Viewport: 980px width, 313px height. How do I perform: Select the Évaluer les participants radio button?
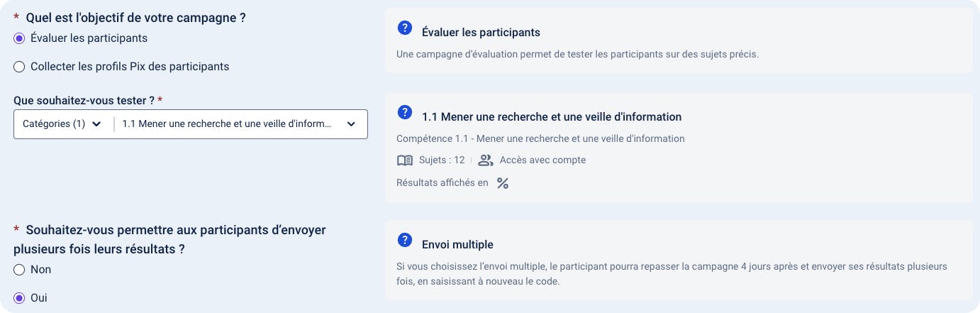click(x=19, y=38)
